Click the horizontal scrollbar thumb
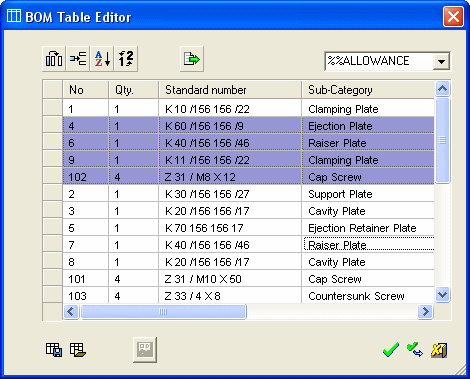The image size is (470, 379). pyautogui.click(x=163, y=312)
